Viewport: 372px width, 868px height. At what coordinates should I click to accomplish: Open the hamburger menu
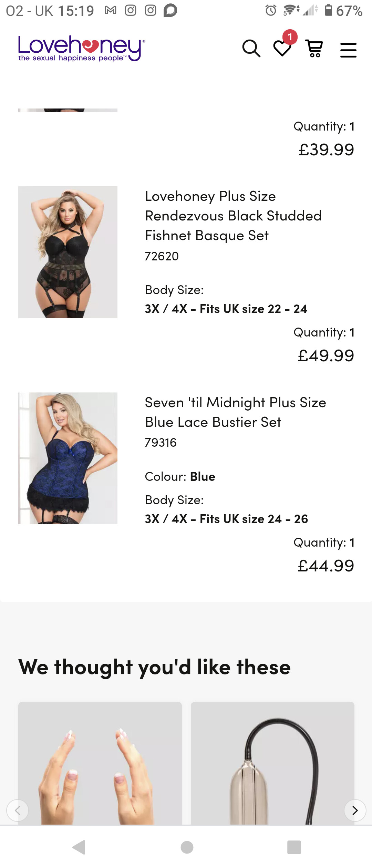coord(348,50)
